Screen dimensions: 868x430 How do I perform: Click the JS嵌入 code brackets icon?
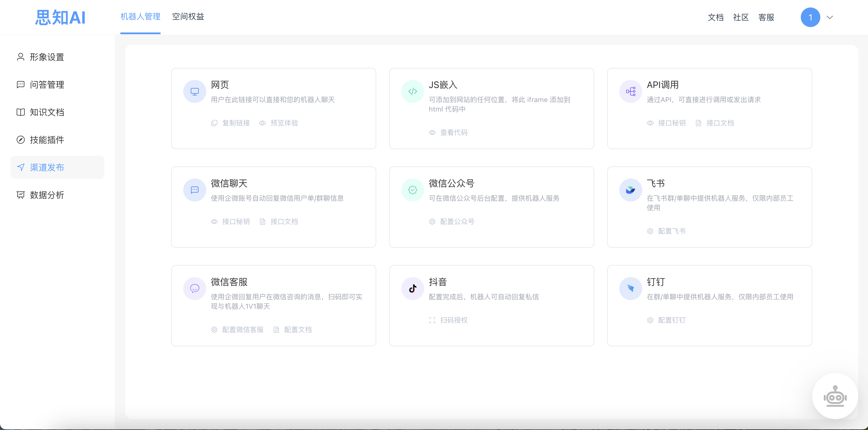[x=412, y=91]
